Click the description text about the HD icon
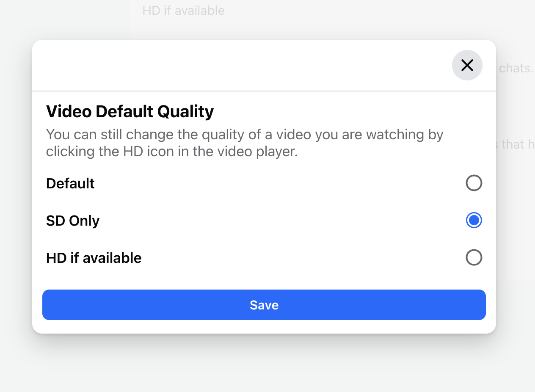 (x=244, y=143)
